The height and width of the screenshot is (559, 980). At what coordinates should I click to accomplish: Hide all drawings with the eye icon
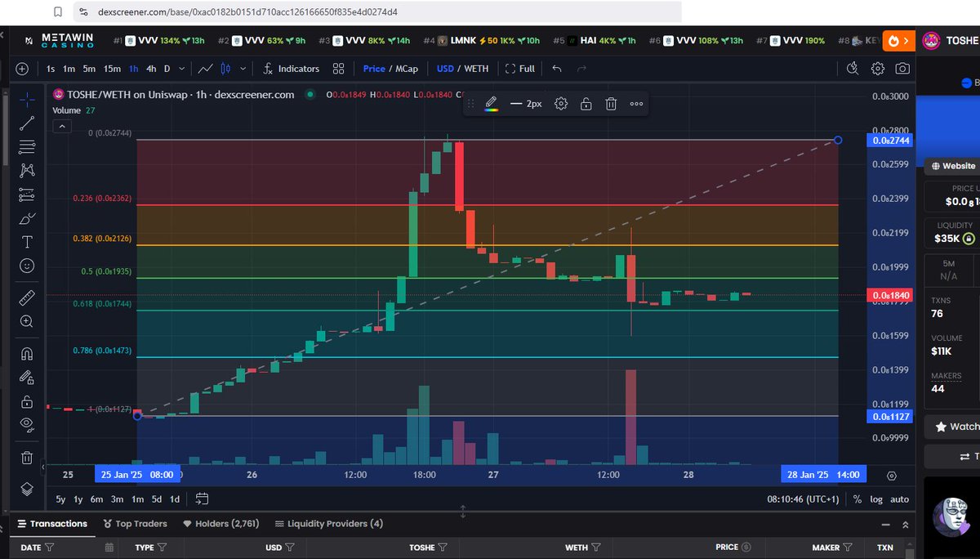(x=27, y=425)
